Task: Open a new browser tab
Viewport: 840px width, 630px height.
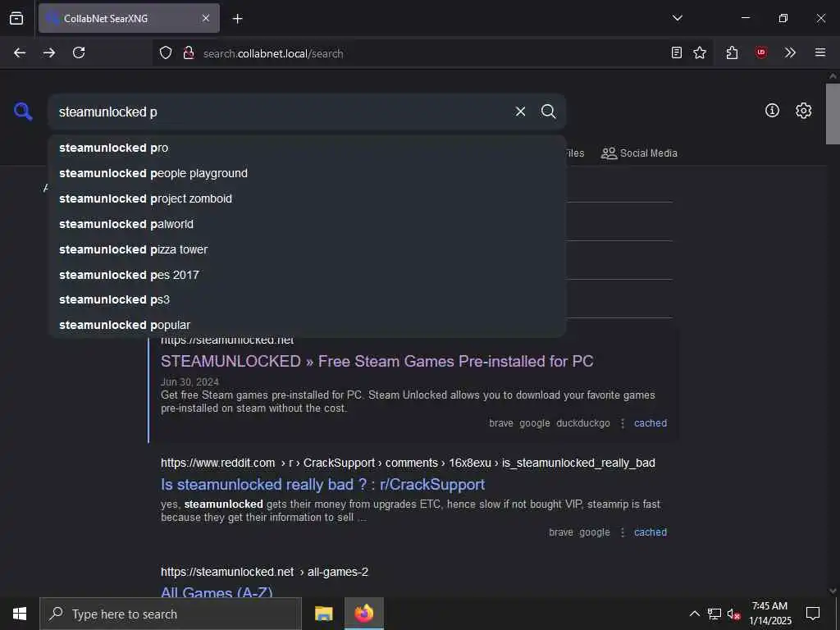Action: point(237,19)
